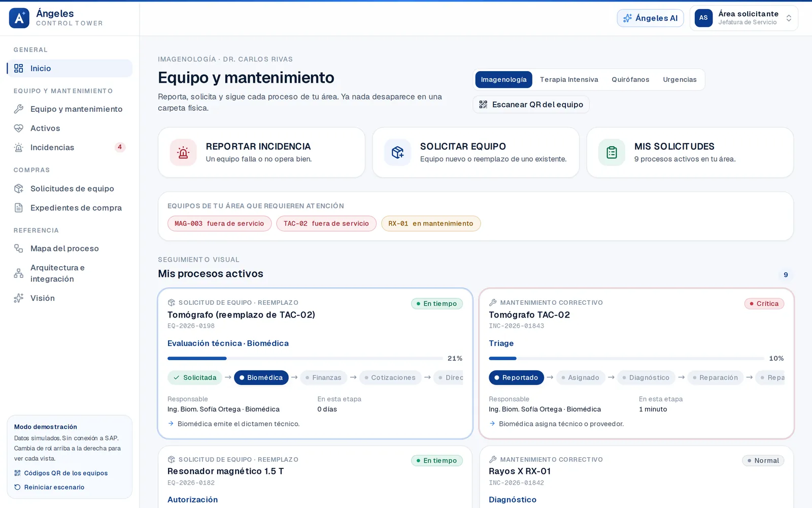The width and height of the screenshot is (812, 508).
Task: Switch to the Quirófanos tab
Action: tap(630, 80)
